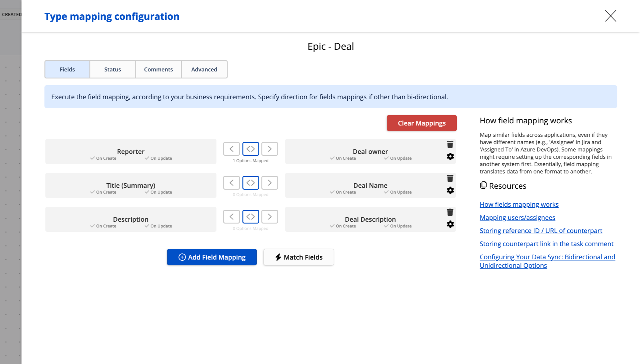Set Title (Summary) mapping direction to right arrow
640x364 pixels.
(x=269, y=183)
